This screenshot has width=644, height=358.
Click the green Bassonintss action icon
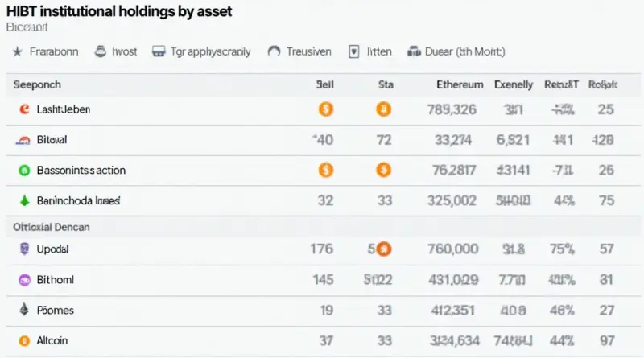point(23,171)
